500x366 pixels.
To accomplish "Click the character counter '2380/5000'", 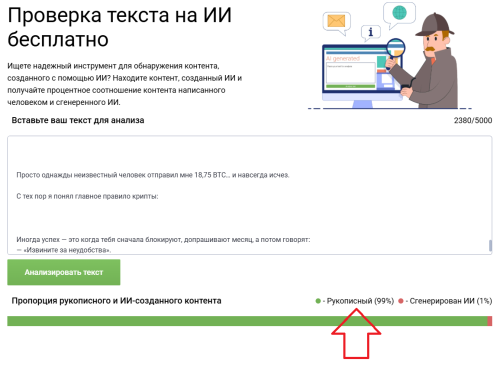I will [x=473, y=120].
